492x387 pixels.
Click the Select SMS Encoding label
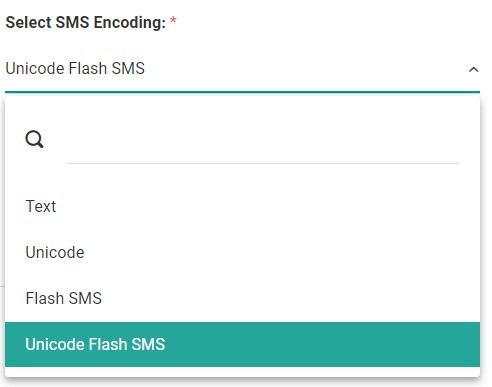(x=86, y=23)
